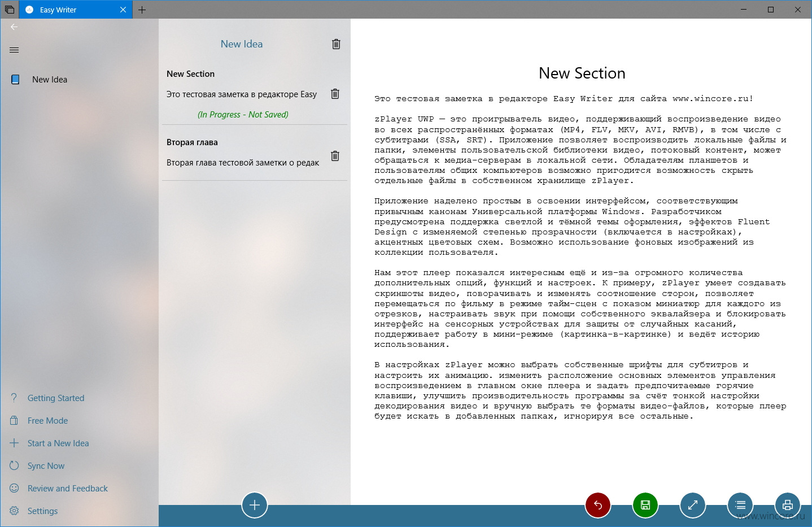Delete the New Idea with header trash icon
Viewport: 812px width, 527px height.
336,44
